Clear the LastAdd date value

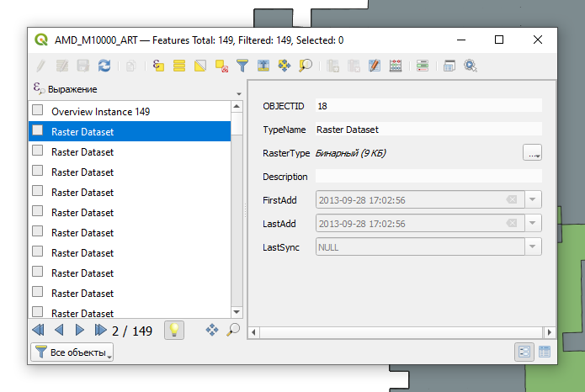pos(512,223)
